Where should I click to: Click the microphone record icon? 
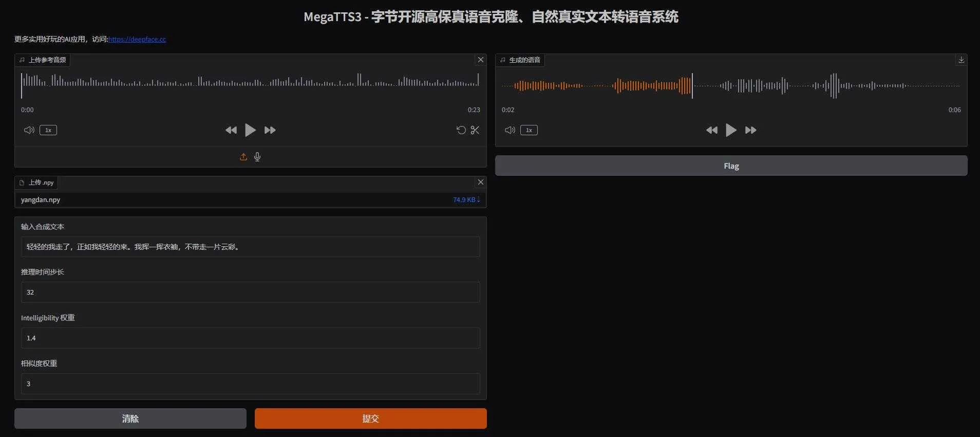tap(257, 157)
